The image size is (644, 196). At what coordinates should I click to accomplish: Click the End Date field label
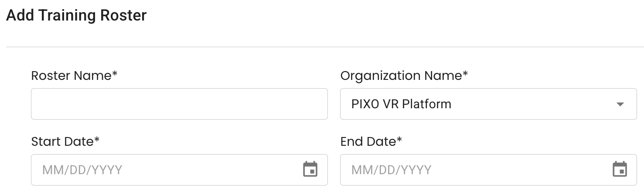coord(368,141)
